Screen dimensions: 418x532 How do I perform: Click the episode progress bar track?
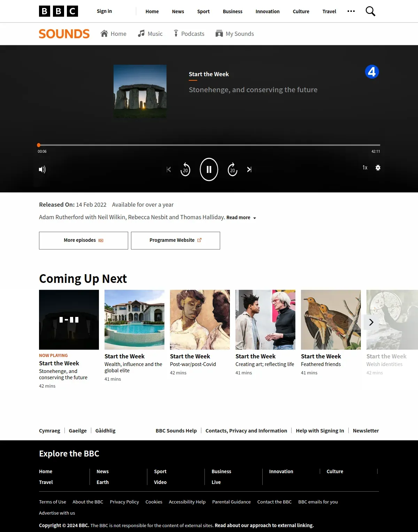pyautogui.click(x=209, y=145)
